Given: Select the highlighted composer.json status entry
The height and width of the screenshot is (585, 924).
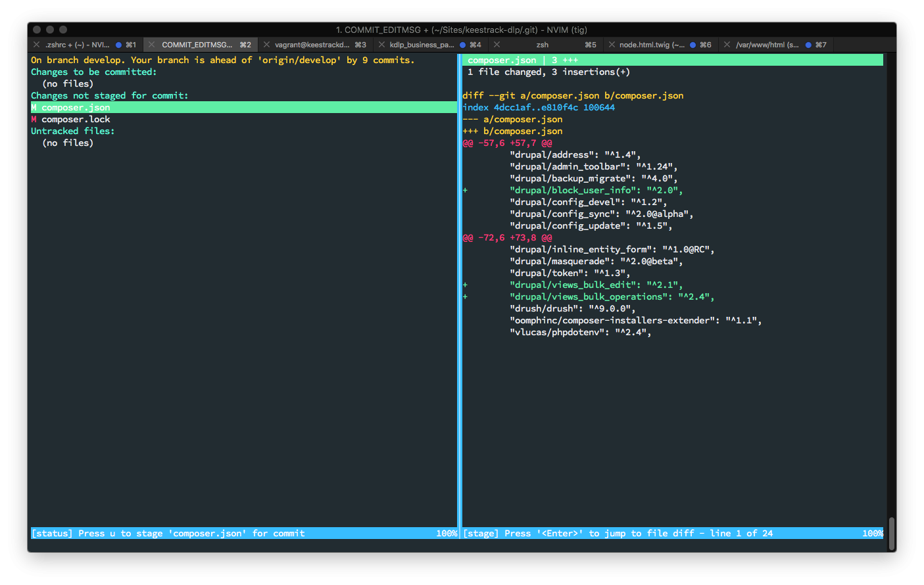Looking at the screenshot, I should pyautogui.click(x=243, y=107).
